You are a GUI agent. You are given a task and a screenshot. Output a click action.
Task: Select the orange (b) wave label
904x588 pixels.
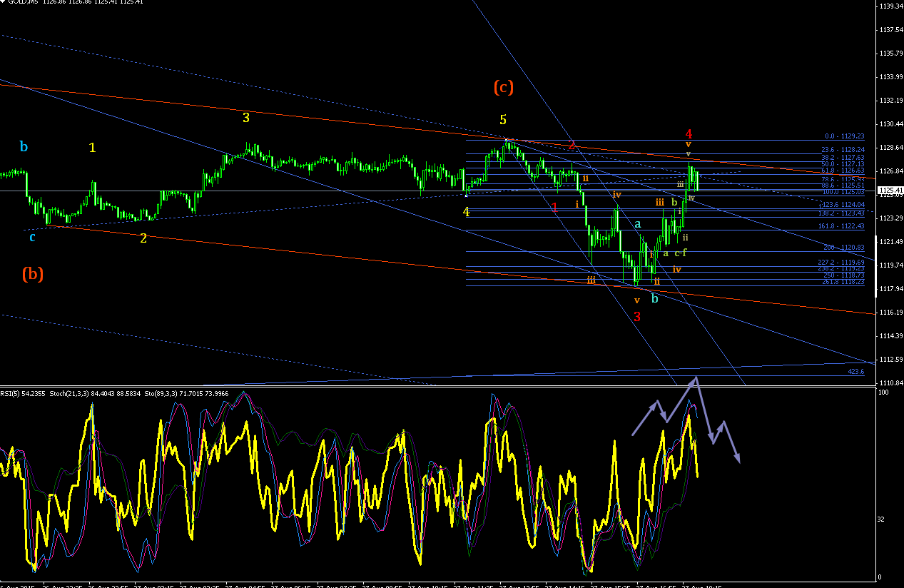33,273
